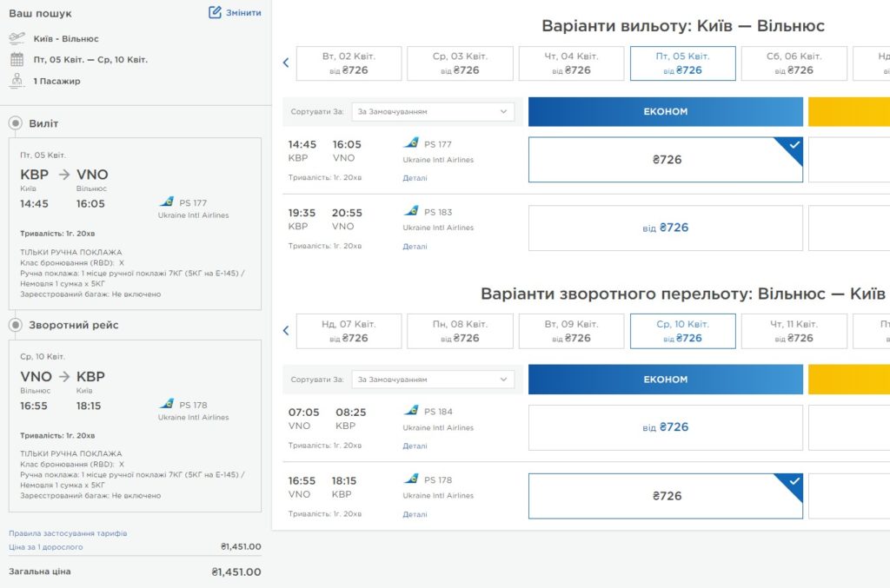Image resolution: width=890 pixels, height=588 pixels.
Task: Click the yellow fare class header in departure section
Action: pyautogui.click(x=849, y=112)
